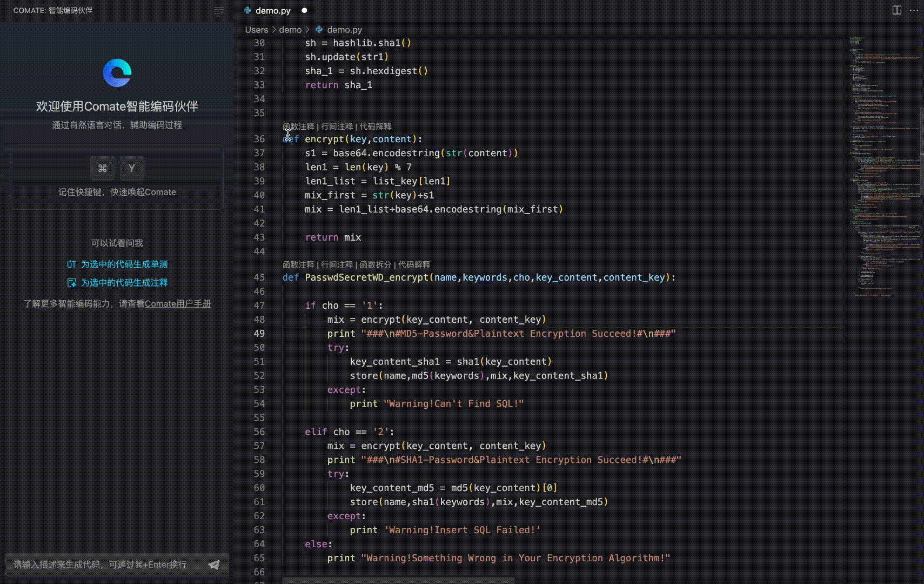Click the vertical scrollbar thumb in editor
The image size is (924, 584).
922,151
